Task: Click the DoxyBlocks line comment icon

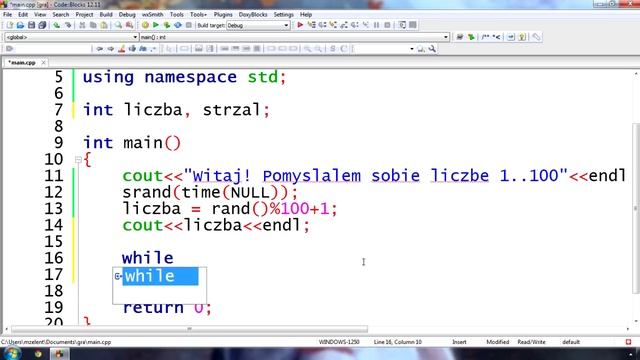Action: pos(496,37)
